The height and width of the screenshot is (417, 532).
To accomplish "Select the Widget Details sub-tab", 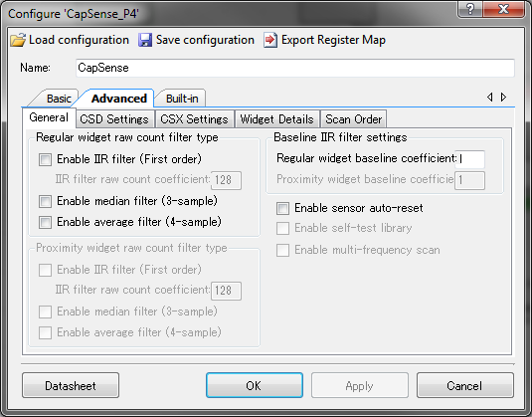I will [276, 119].
